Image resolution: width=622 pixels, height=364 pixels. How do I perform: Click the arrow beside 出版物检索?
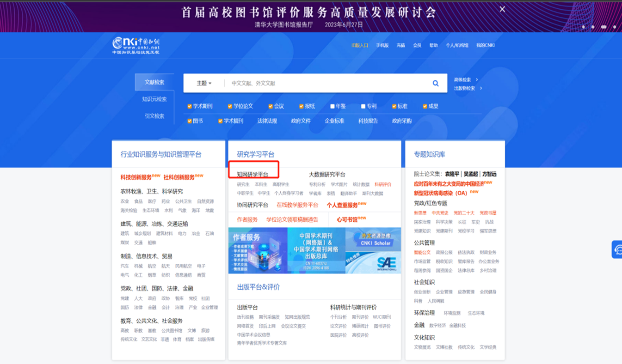coord(481,88)
